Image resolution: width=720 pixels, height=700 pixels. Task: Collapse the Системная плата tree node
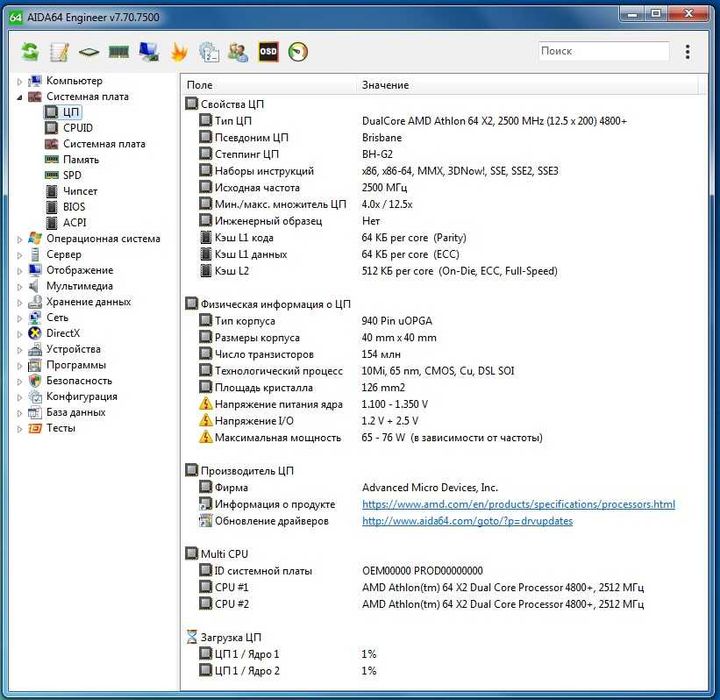pos(19,97)
